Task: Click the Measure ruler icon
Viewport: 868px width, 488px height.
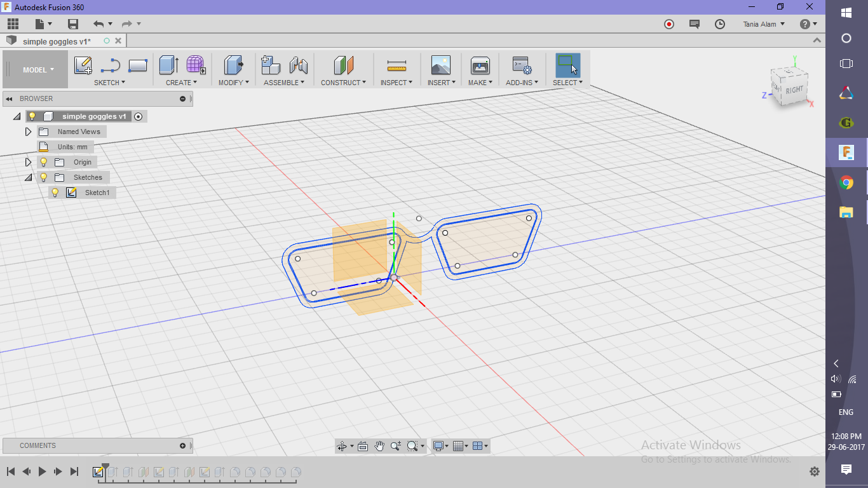Action: point(397,65)
